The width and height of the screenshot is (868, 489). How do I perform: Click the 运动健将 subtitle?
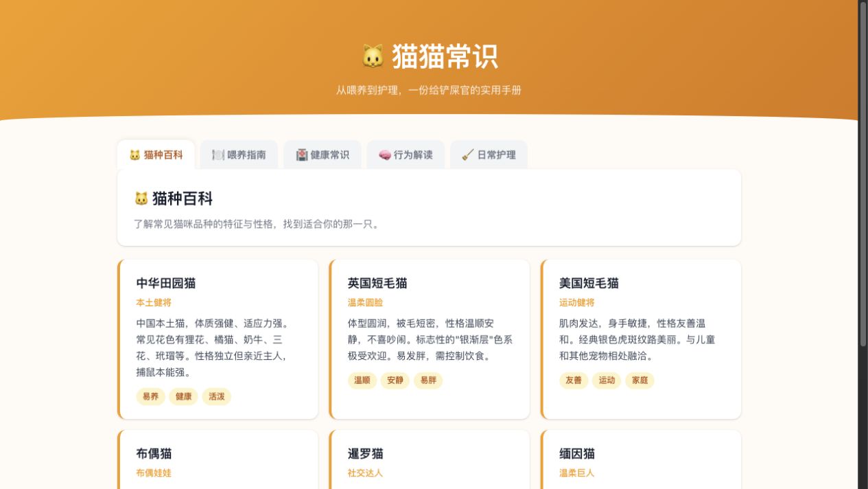click(577, 302)
